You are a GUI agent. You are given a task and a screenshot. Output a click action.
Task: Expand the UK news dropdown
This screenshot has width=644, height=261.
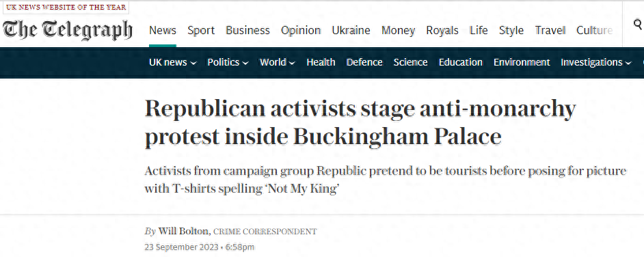coord(172,62)
